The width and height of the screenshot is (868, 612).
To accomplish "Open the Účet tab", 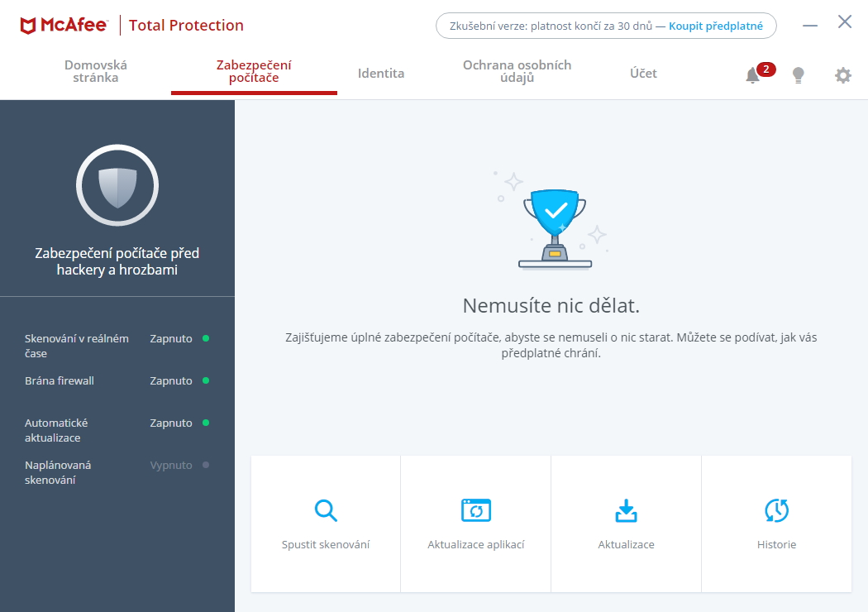I will point(643,73).
